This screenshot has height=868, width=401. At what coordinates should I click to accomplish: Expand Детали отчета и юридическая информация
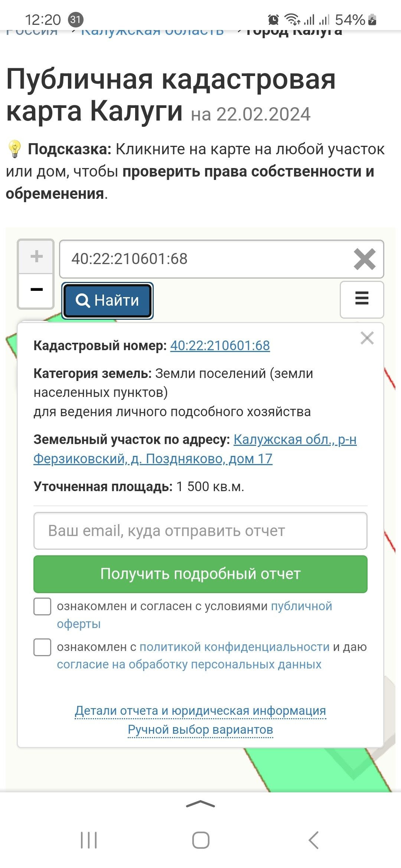coord(200,711)
